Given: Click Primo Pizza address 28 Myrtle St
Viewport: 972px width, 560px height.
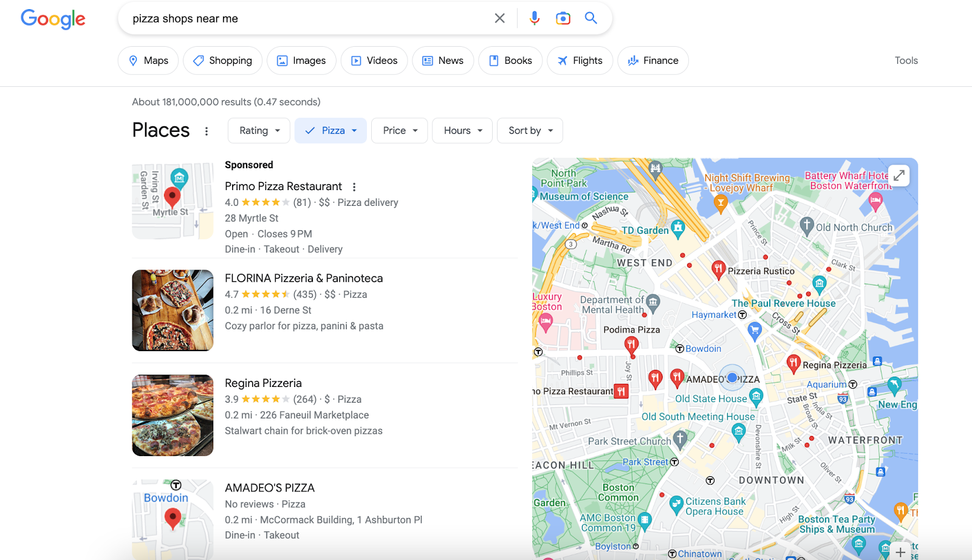Looking at the screenshot, I should pyautogui.click(x=252, y=218).
